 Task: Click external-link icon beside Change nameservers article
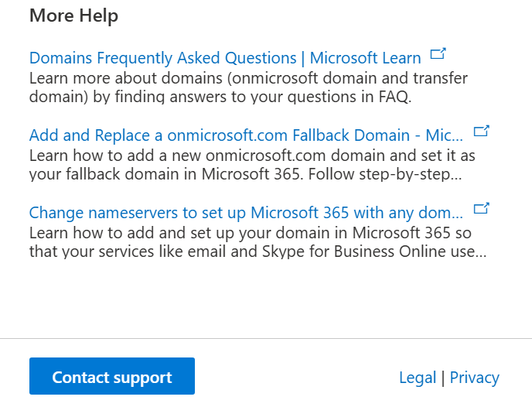coord(481,209)
